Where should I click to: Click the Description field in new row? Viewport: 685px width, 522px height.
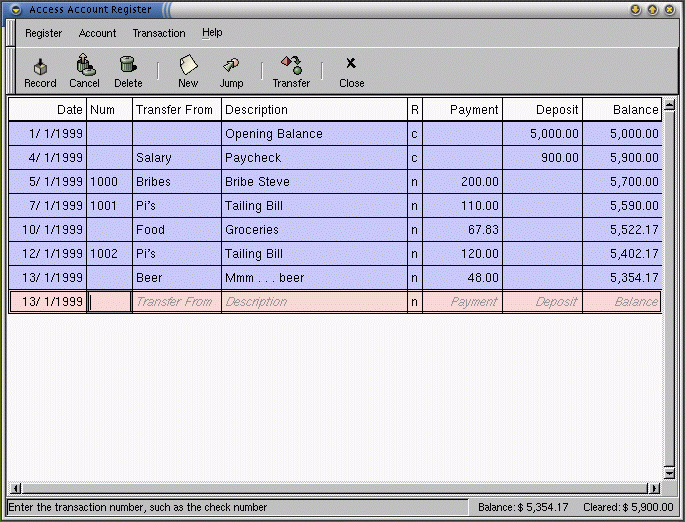[313, 302]
